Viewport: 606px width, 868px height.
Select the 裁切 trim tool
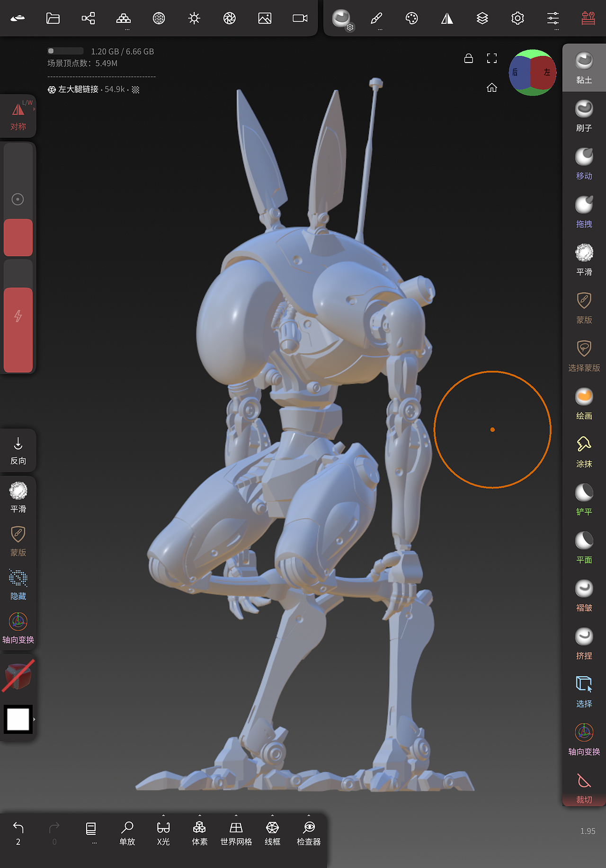click(584, 787)
